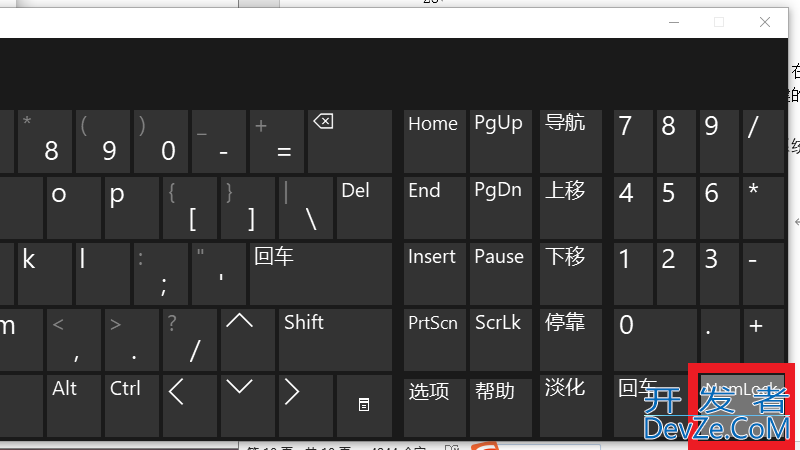Tap numpad key 4
The height and width of the screenshot is (450, 800).
[x=633, y=208]
